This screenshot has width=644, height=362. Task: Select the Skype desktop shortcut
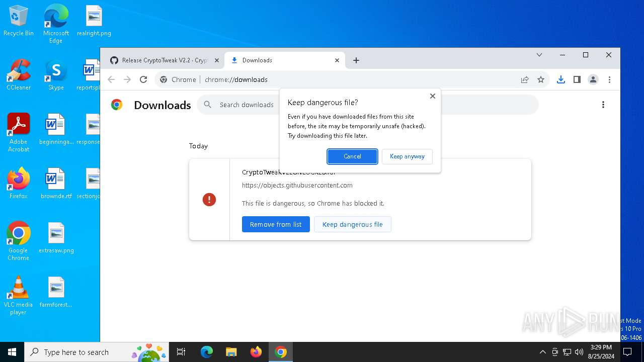pos(56,74)
